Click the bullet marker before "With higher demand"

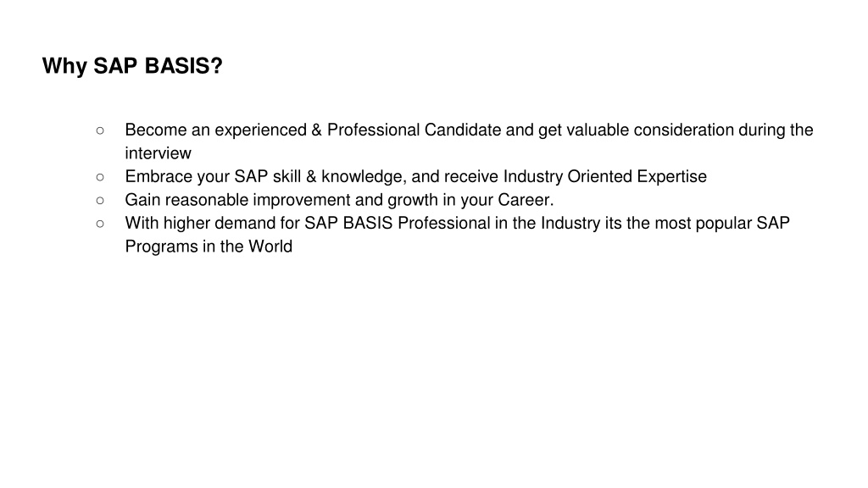point(100,224)
